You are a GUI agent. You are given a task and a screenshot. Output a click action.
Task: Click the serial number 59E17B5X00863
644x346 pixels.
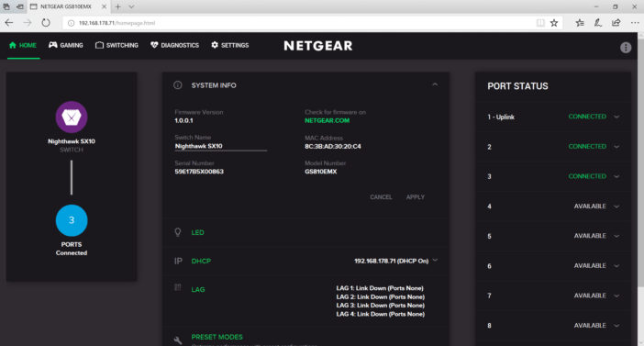tap(199, 172)
